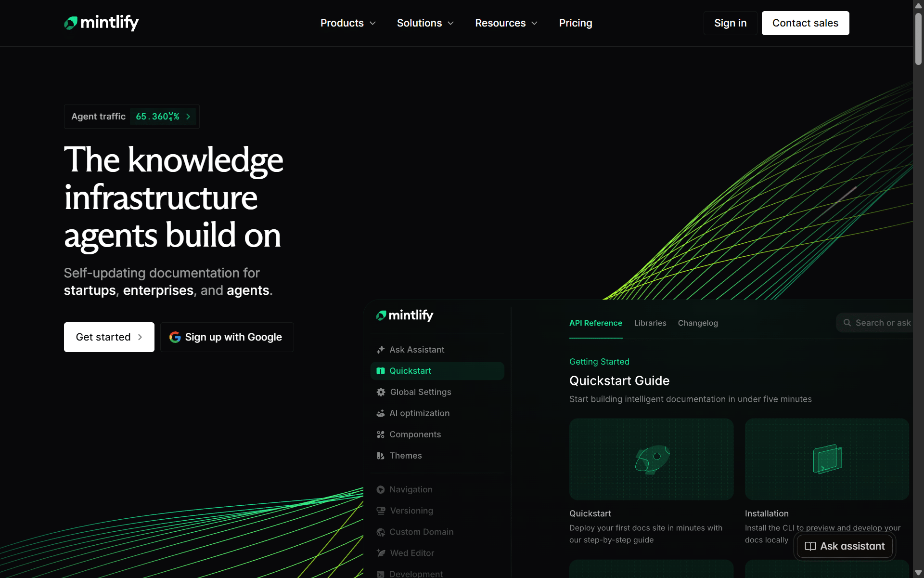Click the scrollbar down arrow
This screenshot has width=924, height=578.
coord(918,573)
